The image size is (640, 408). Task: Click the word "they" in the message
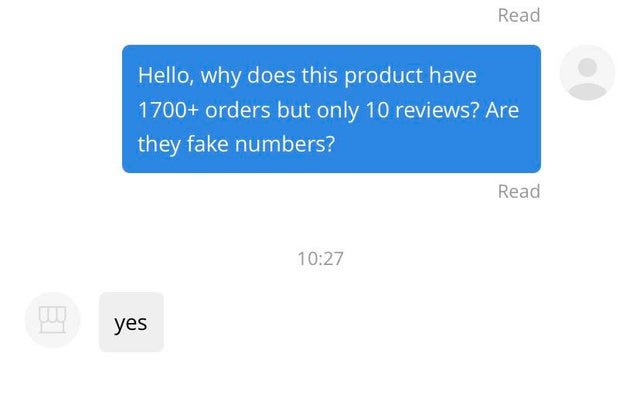coord(159,143)
